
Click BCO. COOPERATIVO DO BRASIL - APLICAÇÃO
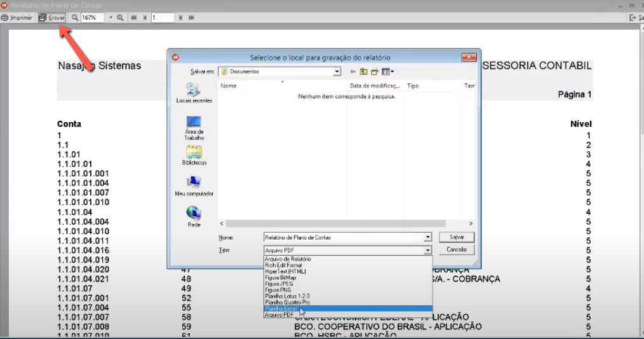pyautogui.click(x=387, y=327)
